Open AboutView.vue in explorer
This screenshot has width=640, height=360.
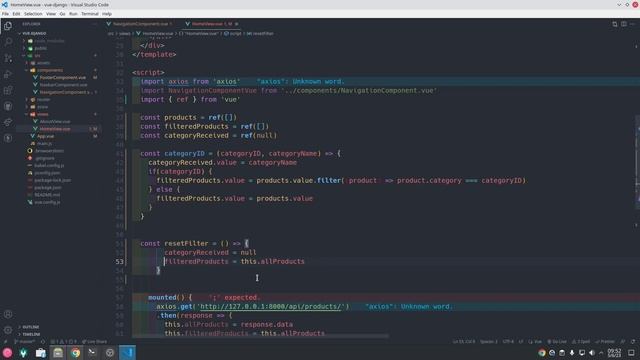pyautogui.click(x=55, y=122)
